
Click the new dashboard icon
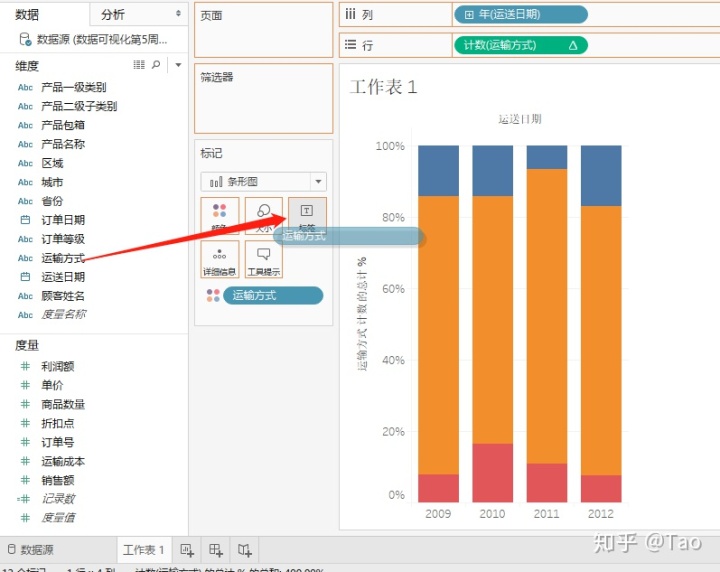[216, 550]
